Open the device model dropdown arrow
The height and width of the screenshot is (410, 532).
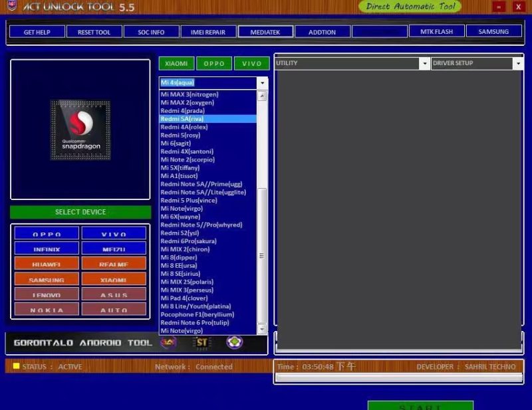click(x=262, y=83)
